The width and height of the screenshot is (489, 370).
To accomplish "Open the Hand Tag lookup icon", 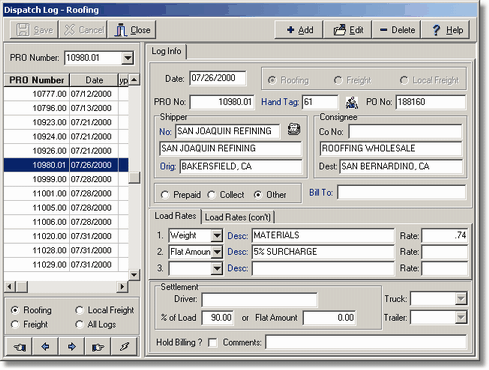I will (351, 102).
